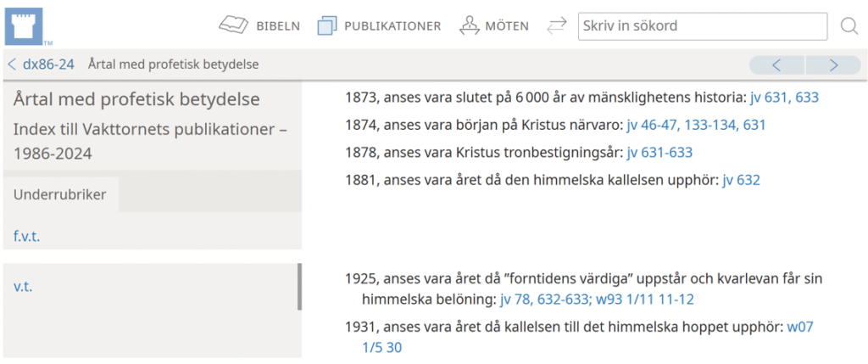Open the Publikationer menu

tap(379, 26)
